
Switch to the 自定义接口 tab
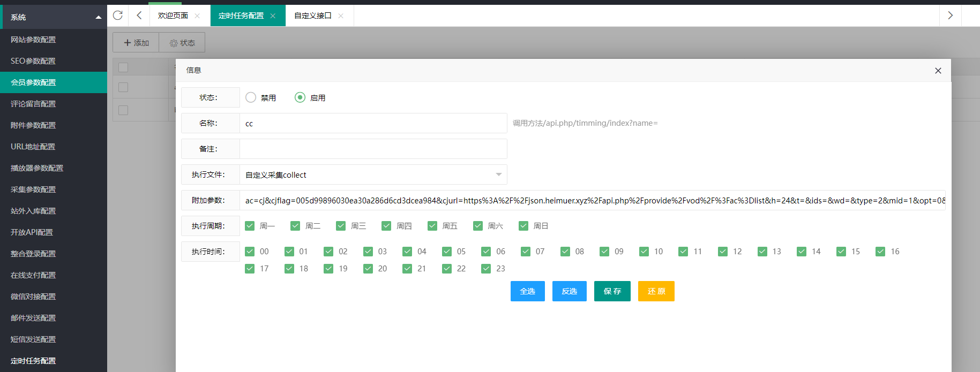[313, 16]
